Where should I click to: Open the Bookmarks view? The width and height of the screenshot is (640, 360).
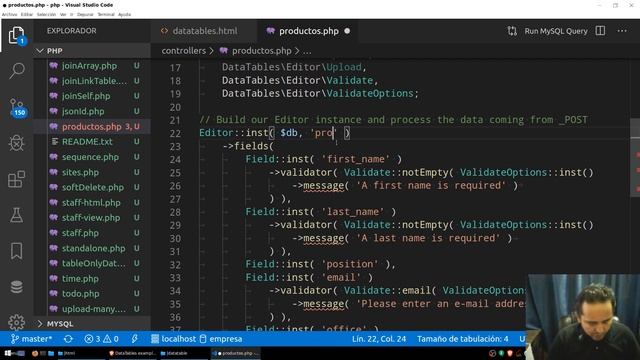(17, 251)
